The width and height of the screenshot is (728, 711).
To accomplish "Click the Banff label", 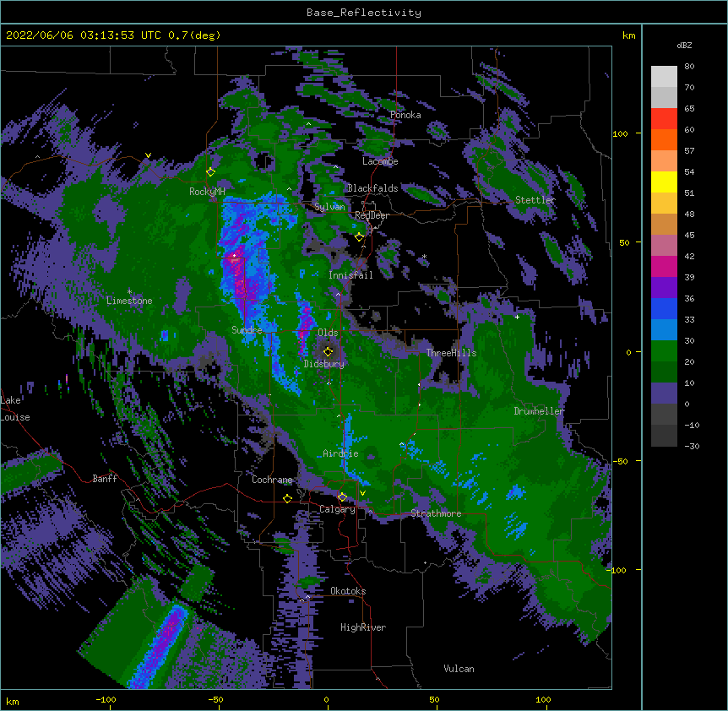I will pos(105,479).
